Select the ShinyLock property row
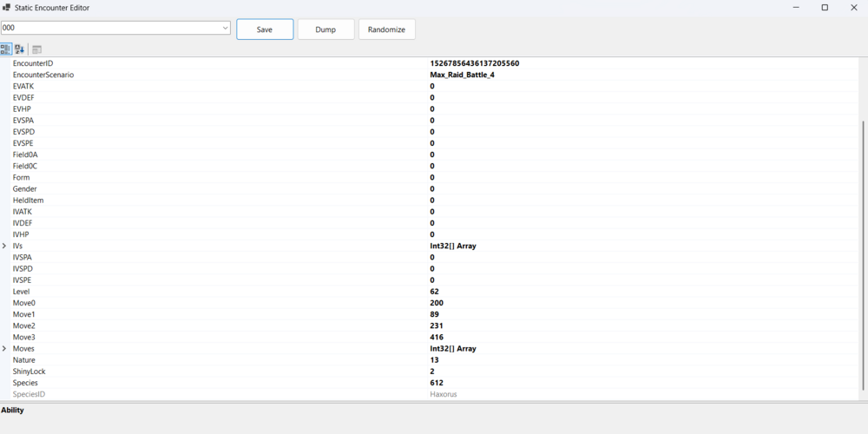868x434 pixels. tap(30, 372)
